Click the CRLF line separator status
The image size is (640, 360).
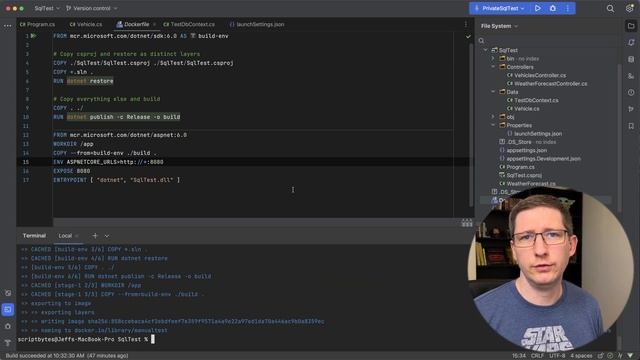[x=537, y=356]
